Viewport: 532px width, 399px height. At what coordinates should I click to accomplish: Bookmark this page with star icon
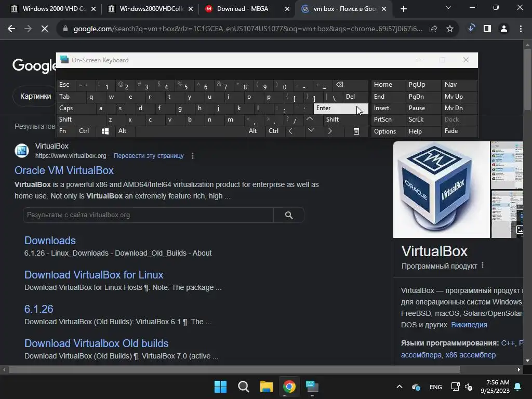tap(450, 29)
